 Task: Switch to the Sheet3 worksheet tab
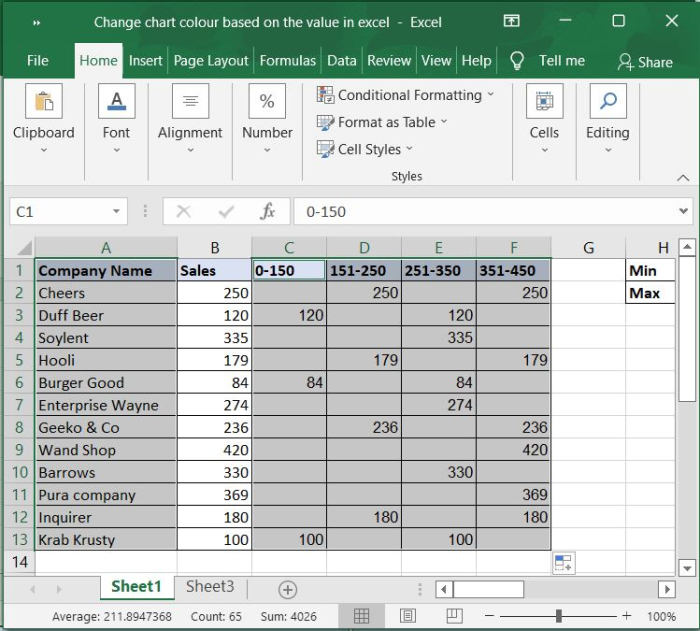[210, 587]
